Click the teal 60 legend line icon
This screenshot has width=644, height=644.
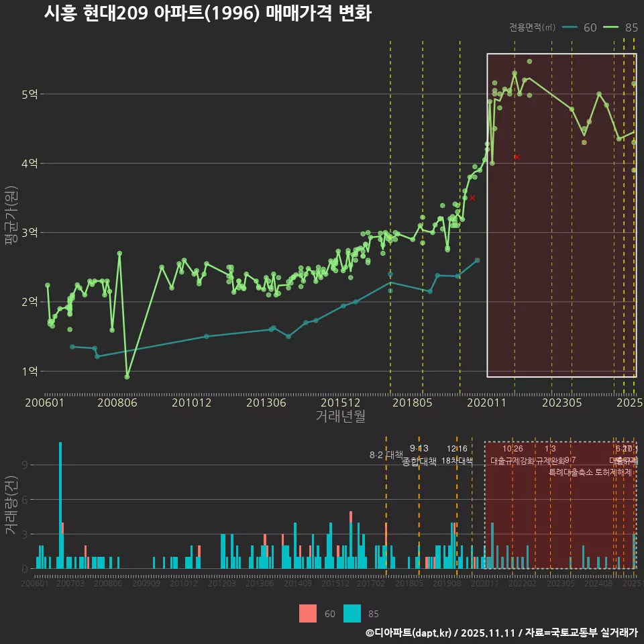(570, 28)
